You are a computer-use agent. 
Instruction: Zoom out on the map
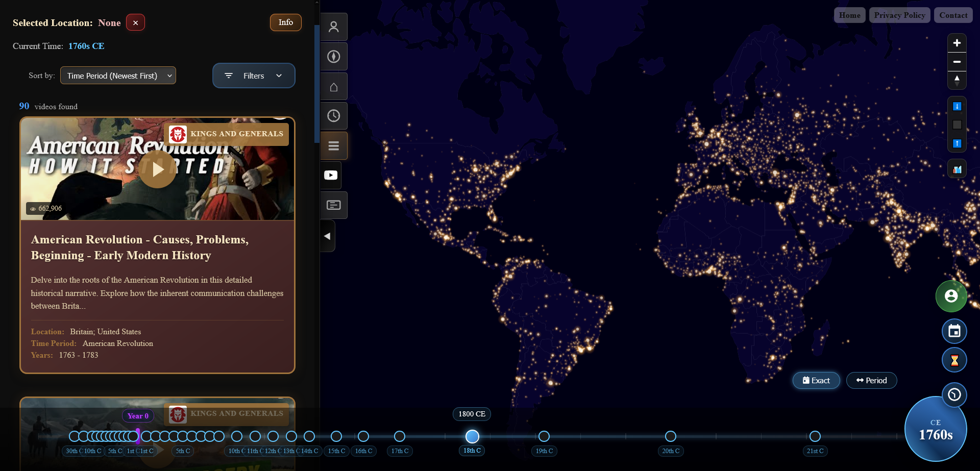[957, 62]
